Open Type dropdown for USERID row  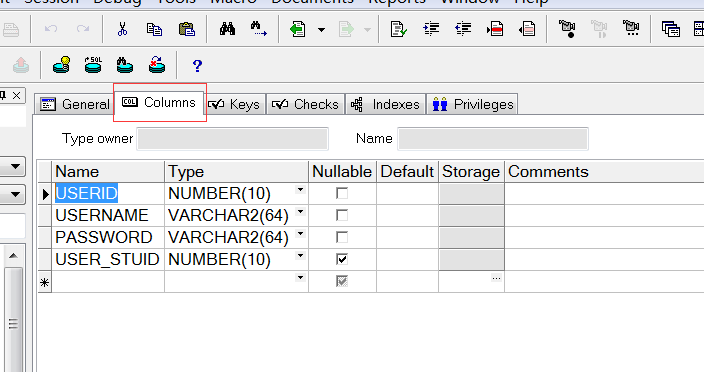(300, 190)
